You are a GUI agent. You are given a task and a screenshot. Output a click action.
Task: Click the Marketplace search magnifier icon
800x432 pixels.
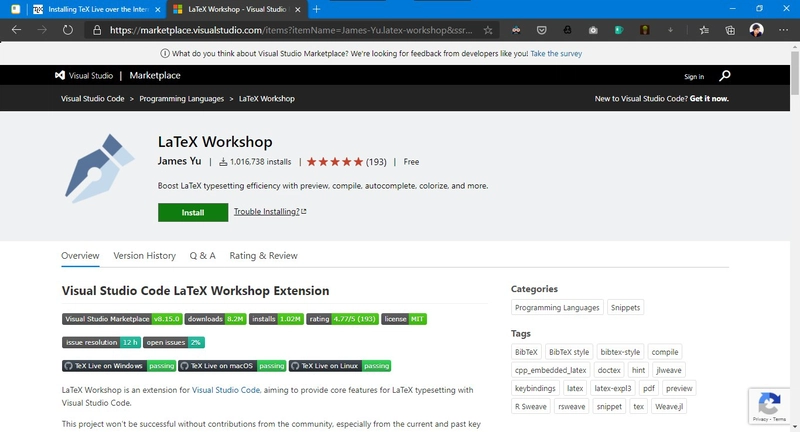724,76
